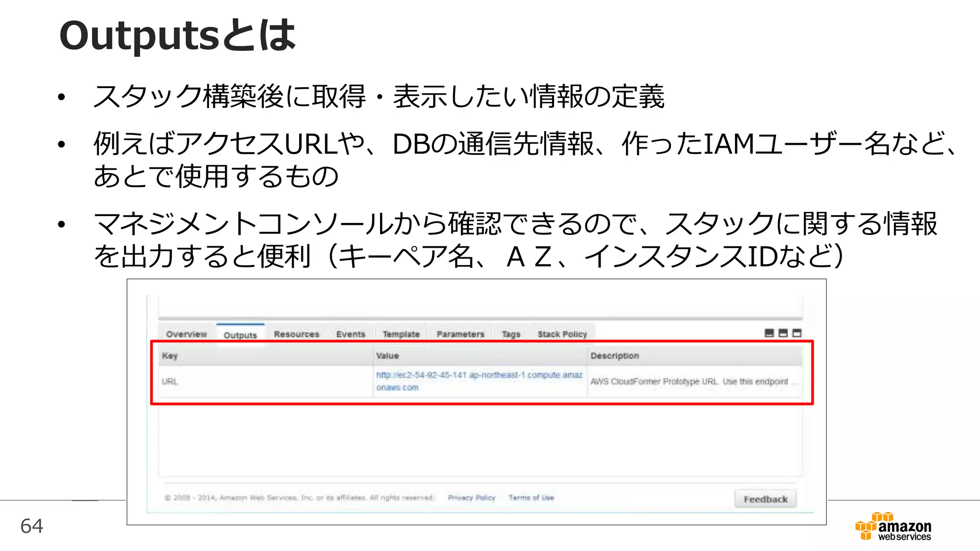Open the Overview tab
This screenshot has height=551, width=980.
coord(187,334)
